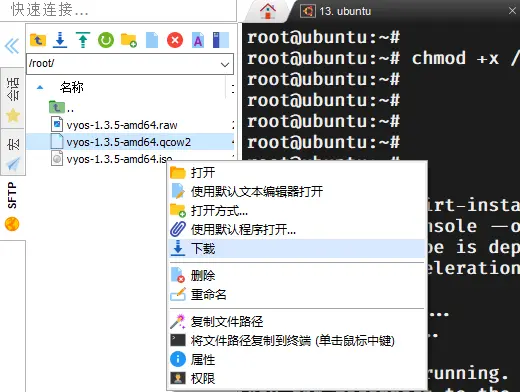
Task: Click the blue panel toolbar icon
Action: [221, 40]
